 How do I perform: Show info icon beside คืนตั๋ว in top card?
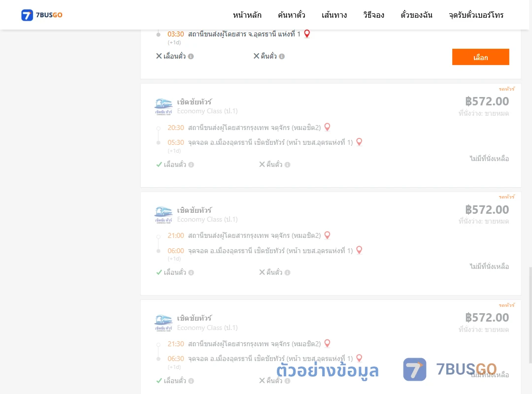(x=282, y=56)
